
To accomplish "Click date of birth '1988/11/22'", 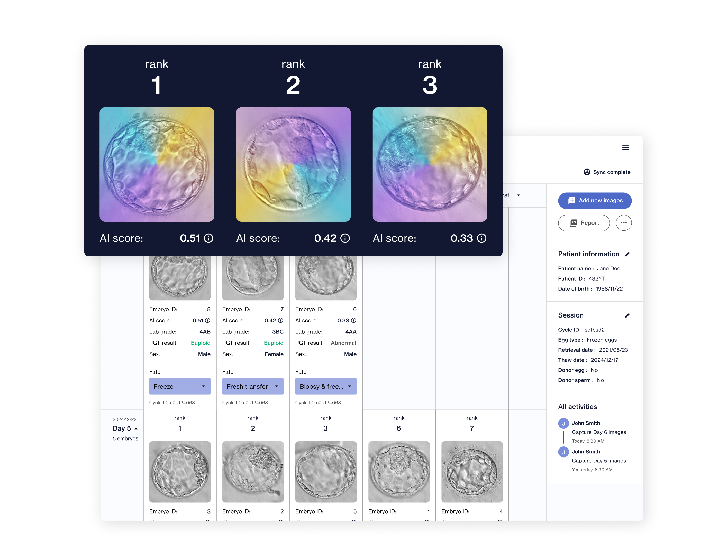I will pos(609,289).
